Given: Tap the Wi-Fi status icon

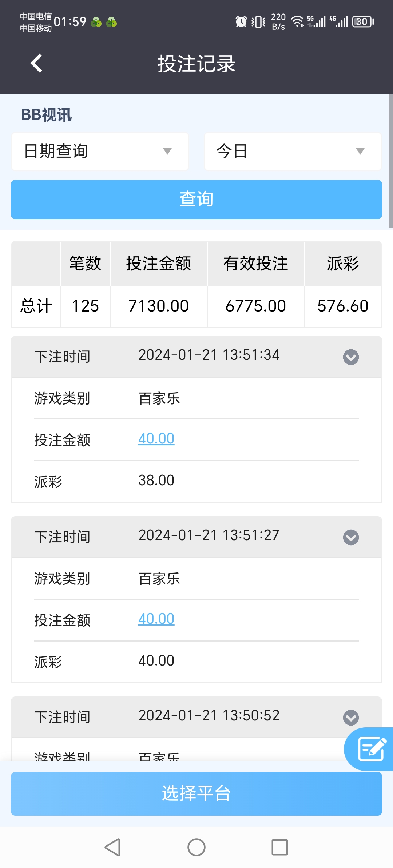Looking at the screenshot, I should (297, 22).
